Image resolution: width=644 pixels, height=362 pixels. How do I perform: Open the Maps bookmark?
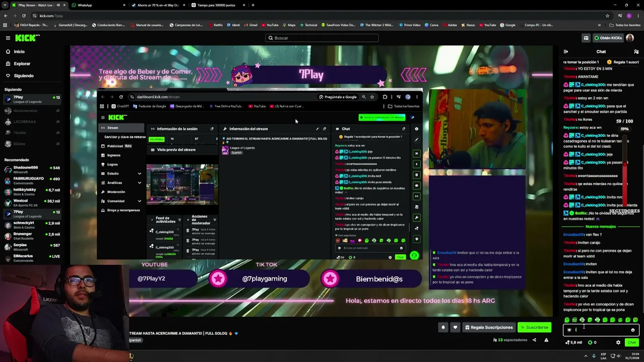289,25
